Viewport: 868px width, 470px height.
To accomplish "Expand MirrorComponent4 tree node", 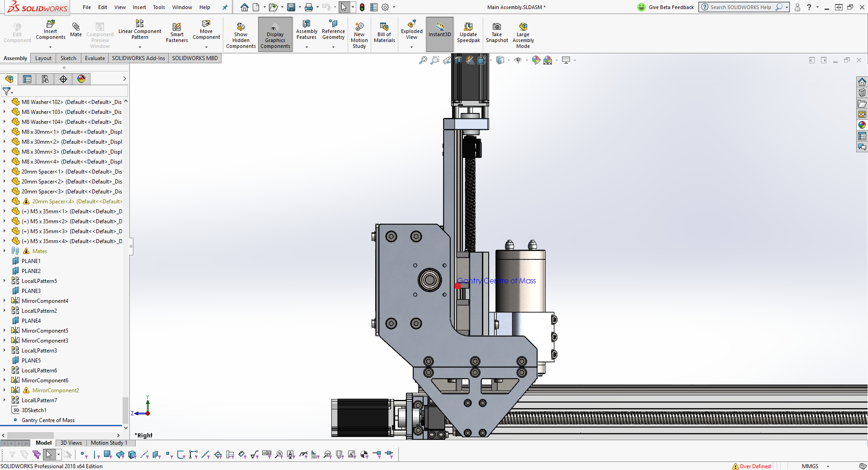I will tap(5, 301).
